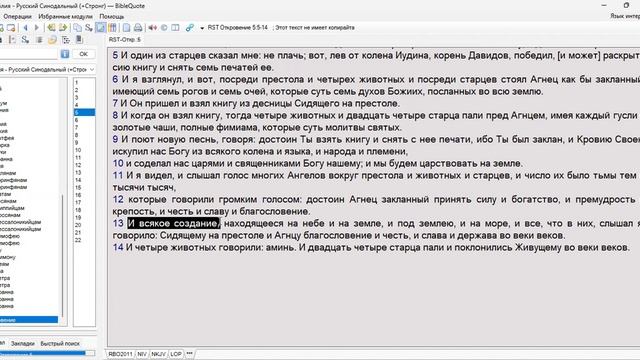Click the RST Откровение 5:5-14 reference label

(238, 28)
